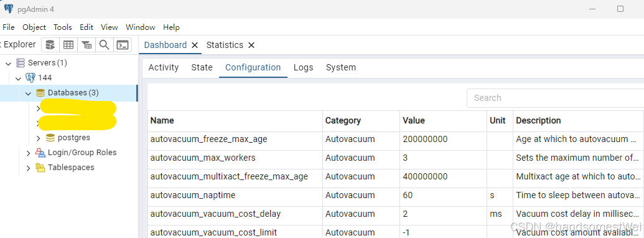Open the View menu
Image resolution: width=644 pixels, height=238 pixels.
click(x=110, y=27)
